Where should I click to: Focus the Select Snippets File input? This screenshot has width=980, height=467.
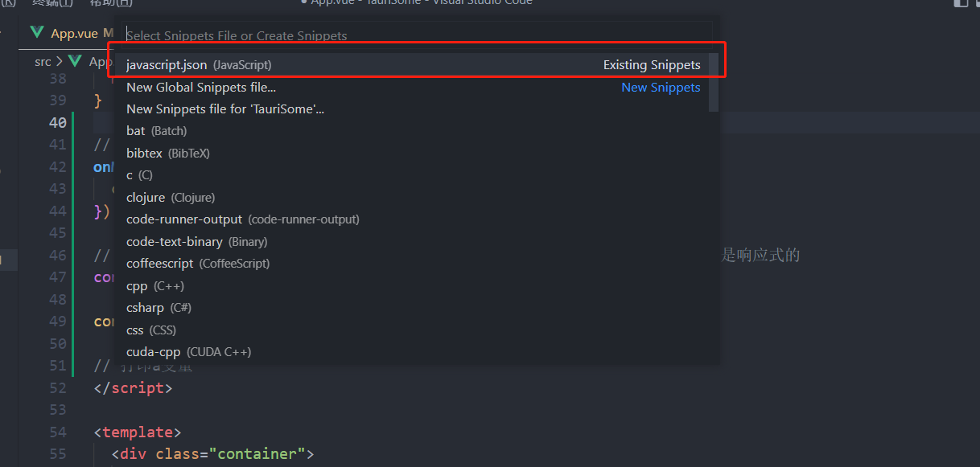click(x=418, y=35)
